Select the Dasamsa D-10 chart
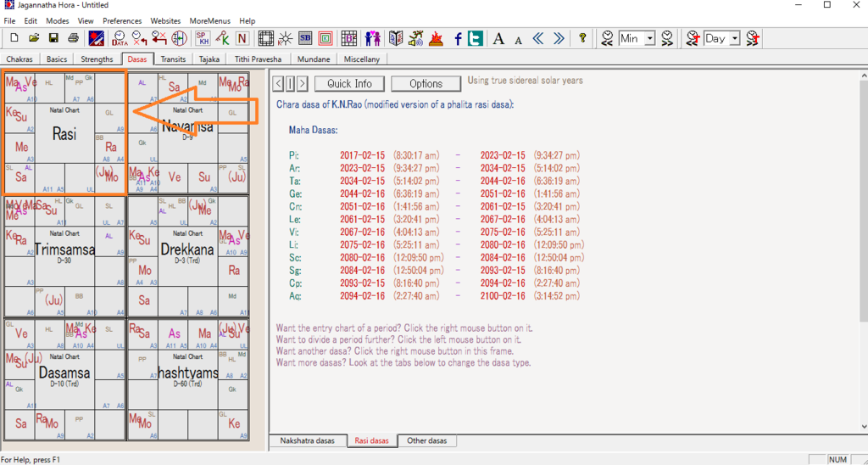Image resolution: width=868 pixels, height=465 pixels. click(64, 378)
